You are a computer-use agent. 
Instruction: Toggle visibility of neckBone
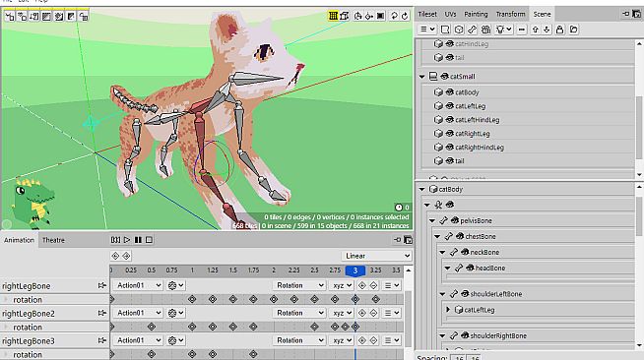tap(465, 252)
